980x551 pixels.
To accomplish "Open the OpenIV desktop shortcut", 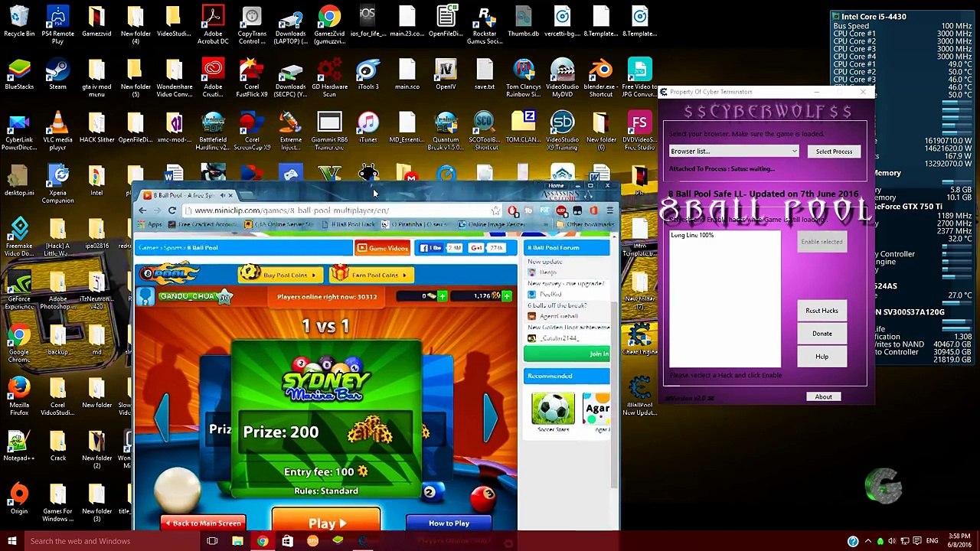I will 446,74.
